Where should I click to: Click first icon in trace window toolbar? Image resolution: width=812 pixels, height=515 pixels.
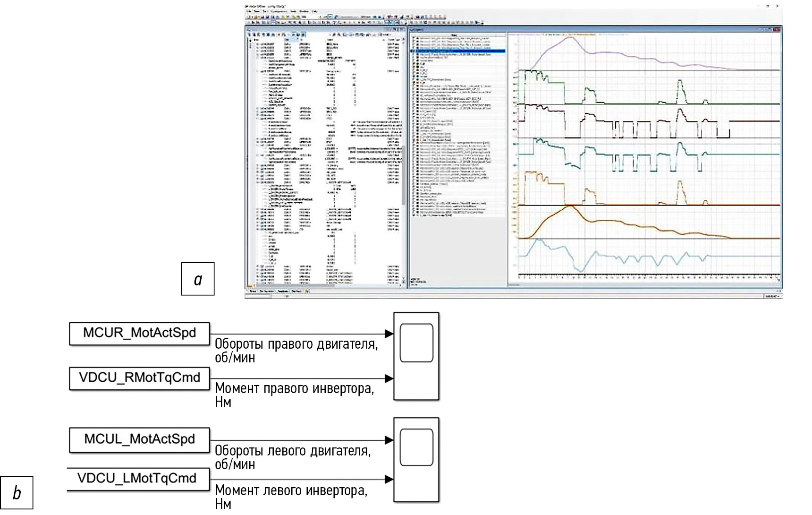pyautogui.click(x=250, y=34)
